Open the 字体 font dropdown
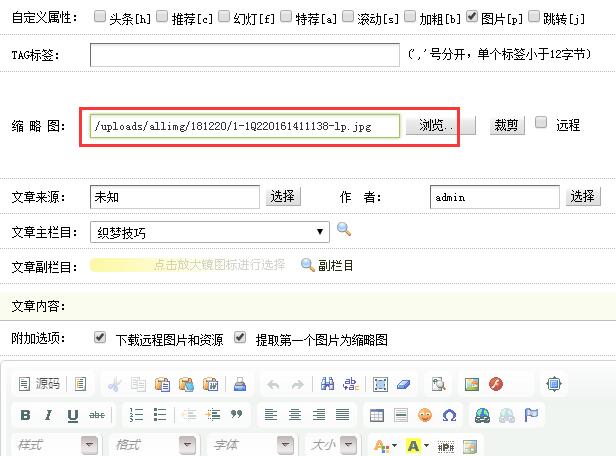The width and height of the screenshot is (616, 456). point(252,445)
